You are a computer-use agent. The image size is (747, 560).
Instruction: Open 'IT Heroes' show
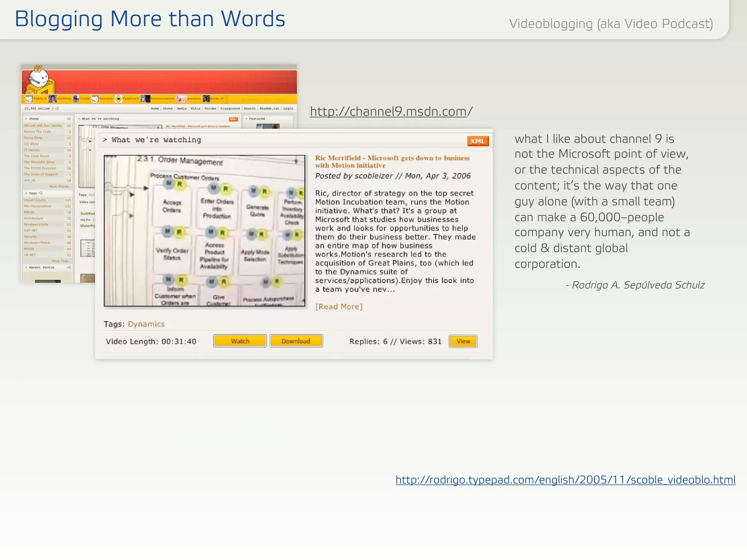click(x=32, y=150)
